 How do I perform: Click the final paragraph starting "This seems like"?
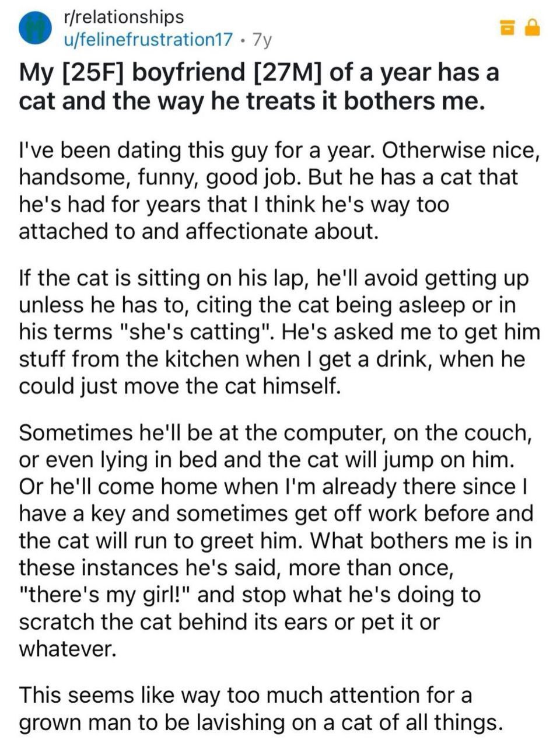(261, 708)
